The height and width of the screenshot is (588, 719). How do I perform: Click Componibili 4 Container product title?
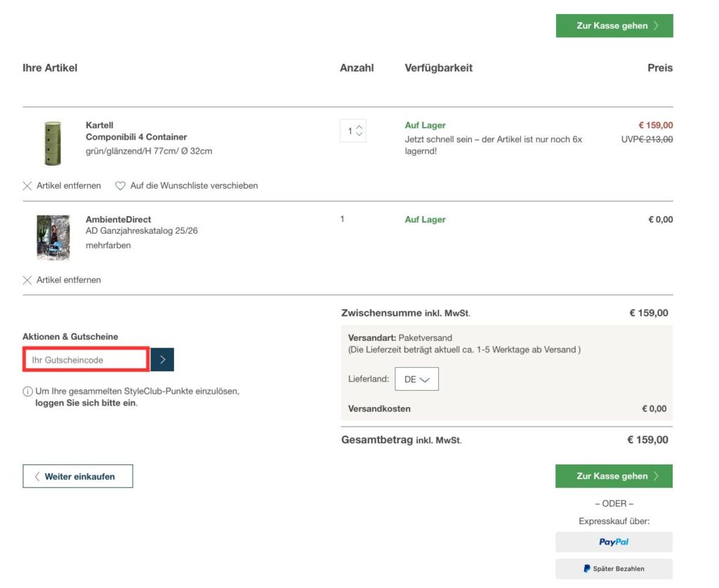click(x=136, y=137)
